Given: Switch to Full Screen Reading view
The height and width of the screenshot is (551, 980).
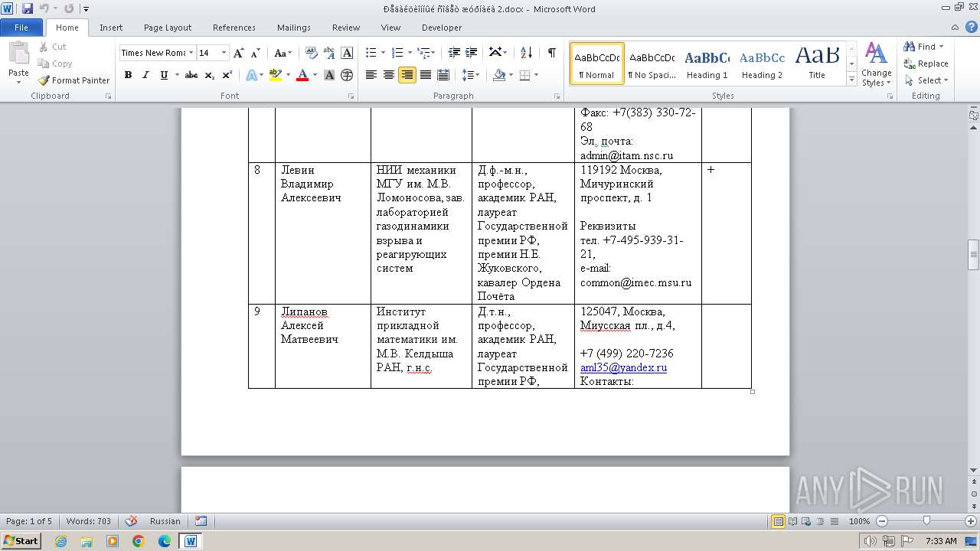Looking at the screenshot, I should tap(792, 521).
